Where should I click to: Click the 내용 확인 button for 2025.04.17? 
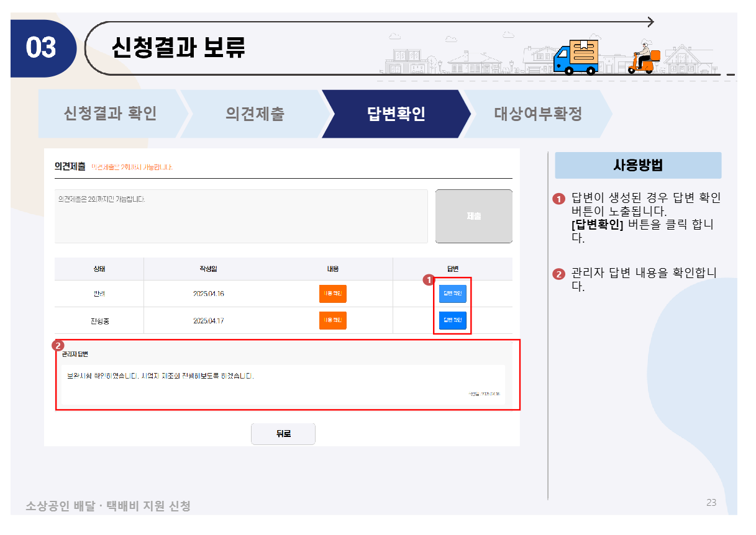pyautogui.click(x=332, y=320)
